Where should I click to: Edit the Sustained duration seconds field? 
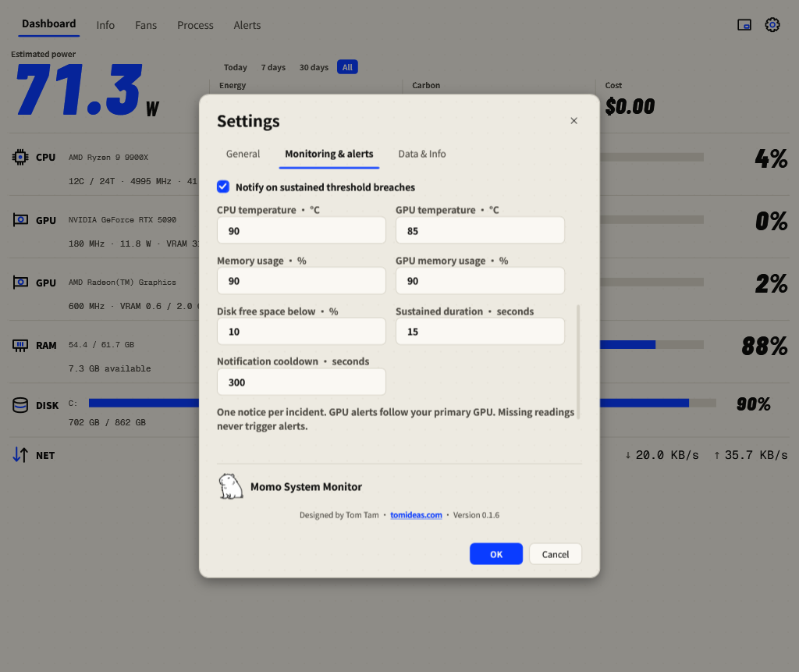tap(480, 332)
